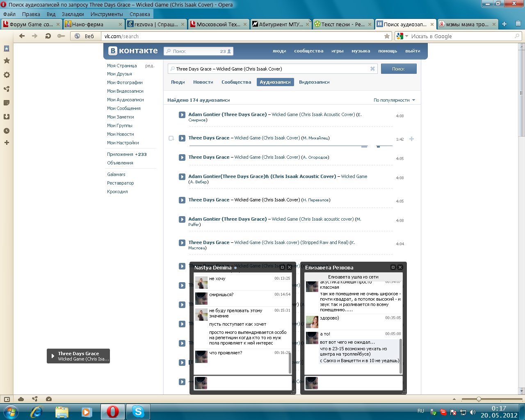
Task: Toggle Opera Turbo in the status bar
Action: [x=49, y=399]
